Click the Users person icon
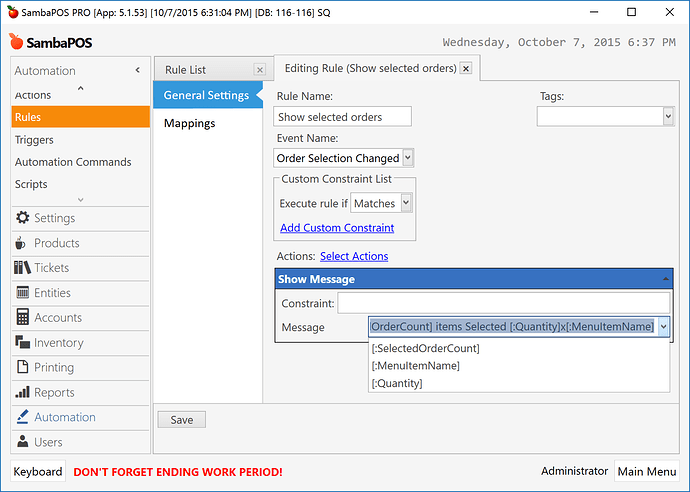 (x=22, y=441)
